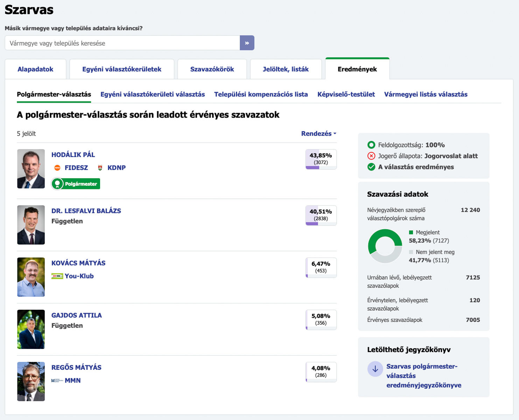Switch to the Alapadatok tab
The height and width of the screenshot is (420, 519).
(x=35, y=69)
